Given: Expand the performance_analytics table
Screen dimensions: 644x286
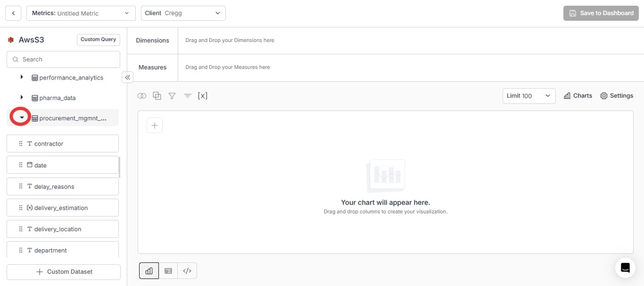Looking at the screenshot, I should tap(22, 77).
